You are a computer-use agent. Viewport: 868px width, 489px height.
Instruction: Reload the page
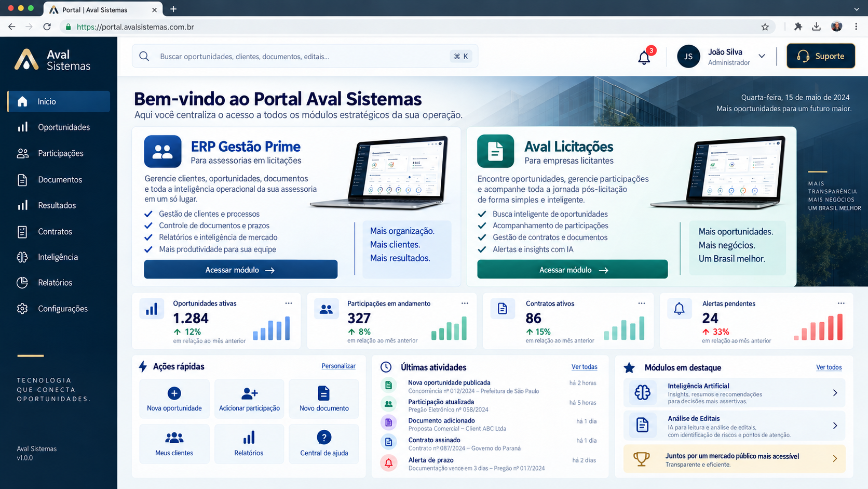pyautogui.click(x=47, y=27)
